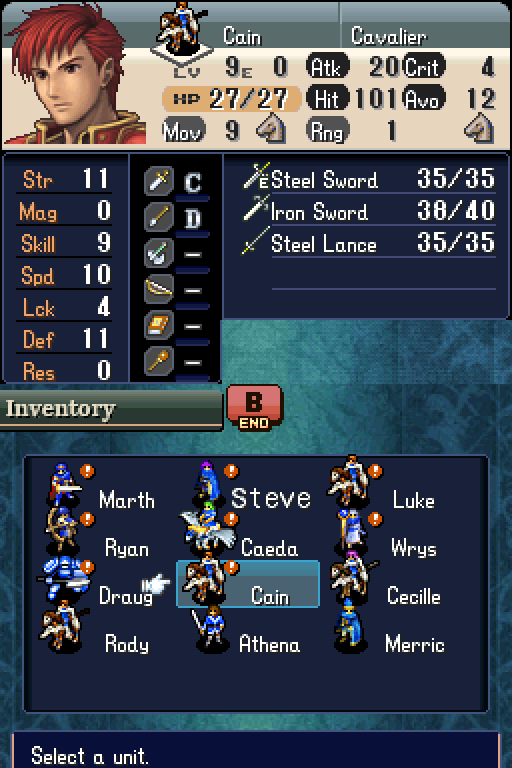512x768 pixels.
Task: Select the Steel Sword in inventory
Action: tap(369, 179)
